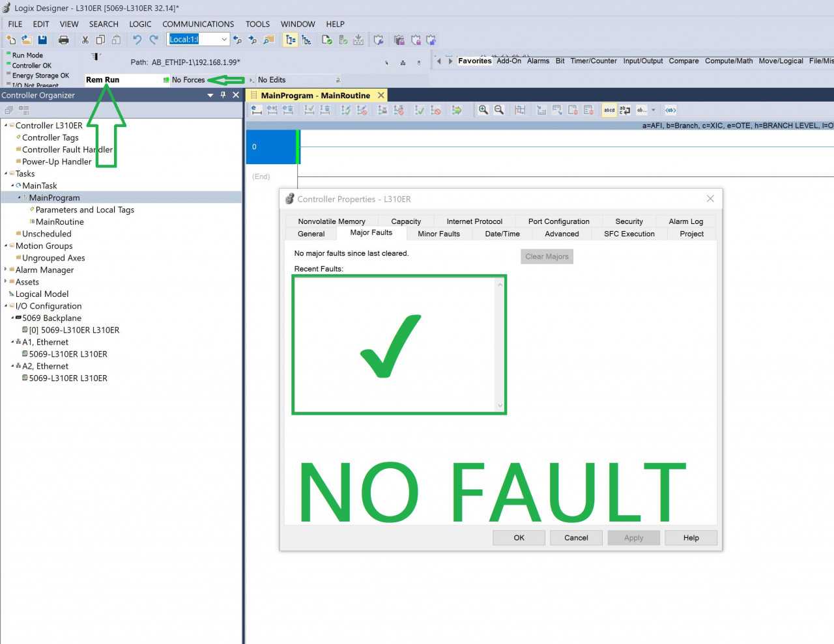Click the Open project folder icon
Screen dimensions: 834x644
click(27, 40)
